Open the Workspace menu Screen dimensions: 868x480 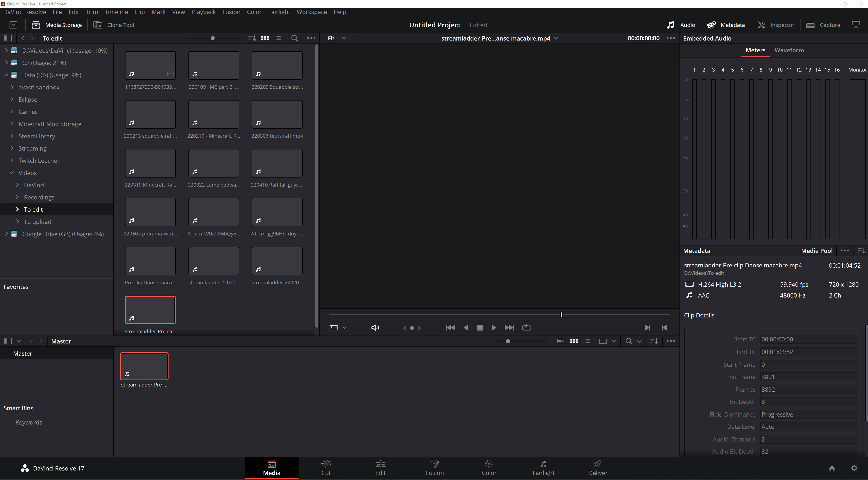click(x=312, y=12)
